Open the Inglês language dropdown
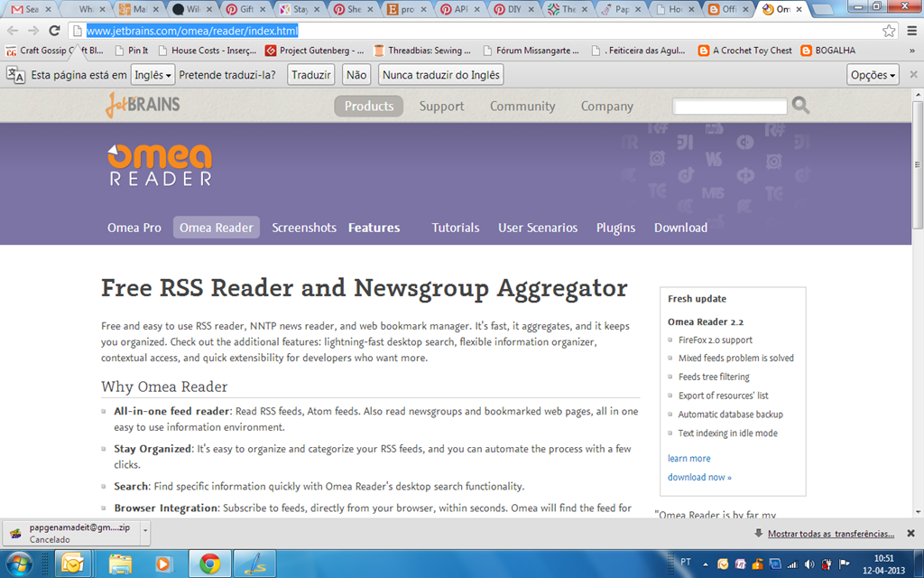This screenshot has height=578, width=924. 152,75
